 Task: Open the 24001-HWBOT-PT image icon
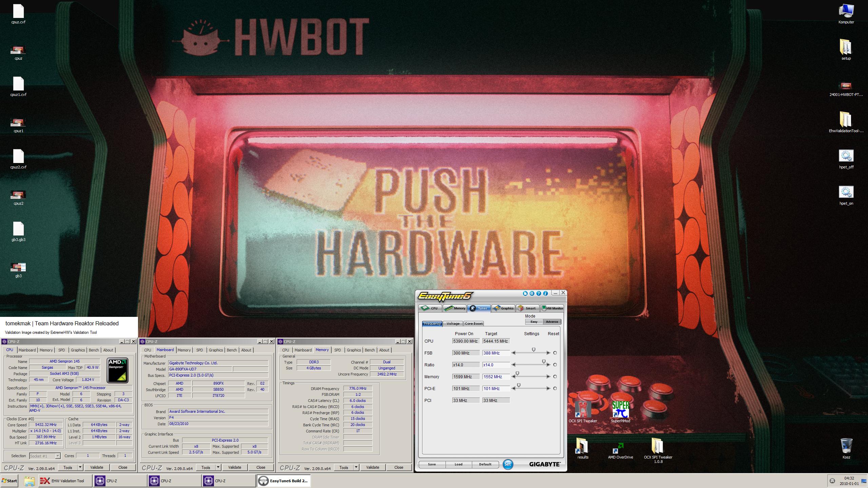[x=846, y=89]
